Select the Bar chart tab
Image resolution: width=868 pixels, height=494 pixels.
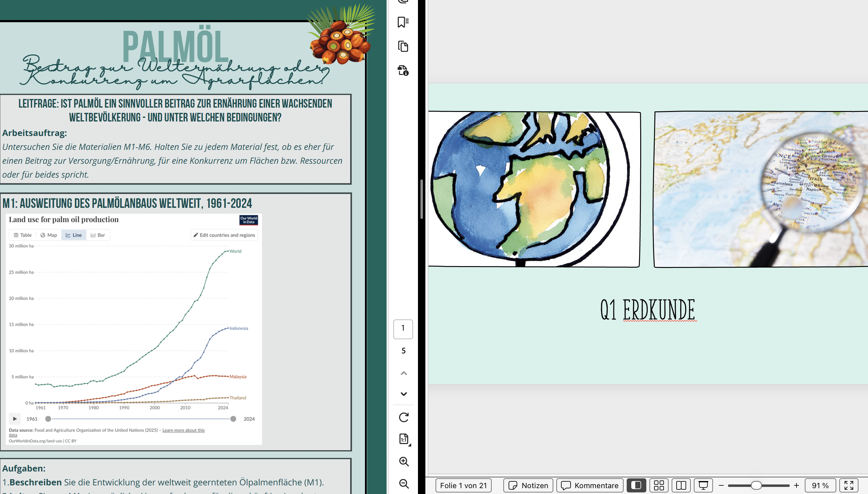(x=98, y=235)
